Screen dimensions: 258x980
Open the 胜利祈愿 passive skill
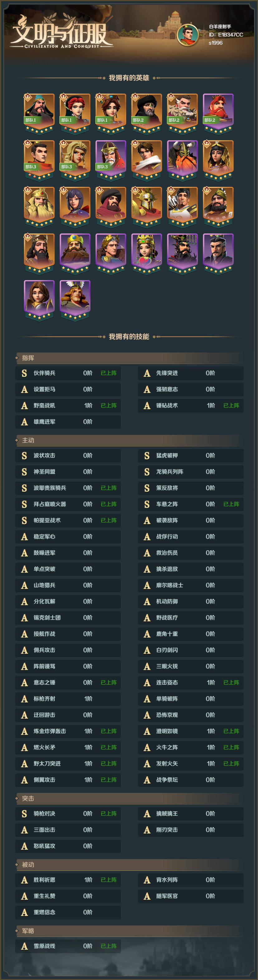[x=68, y=880]
